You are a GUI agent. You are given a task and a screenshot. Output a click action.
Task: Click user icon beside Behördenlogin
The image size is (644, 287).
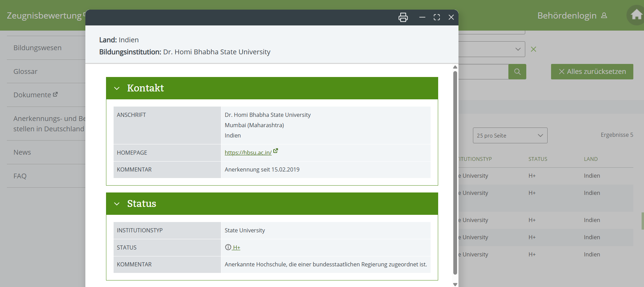click(604, 15)
